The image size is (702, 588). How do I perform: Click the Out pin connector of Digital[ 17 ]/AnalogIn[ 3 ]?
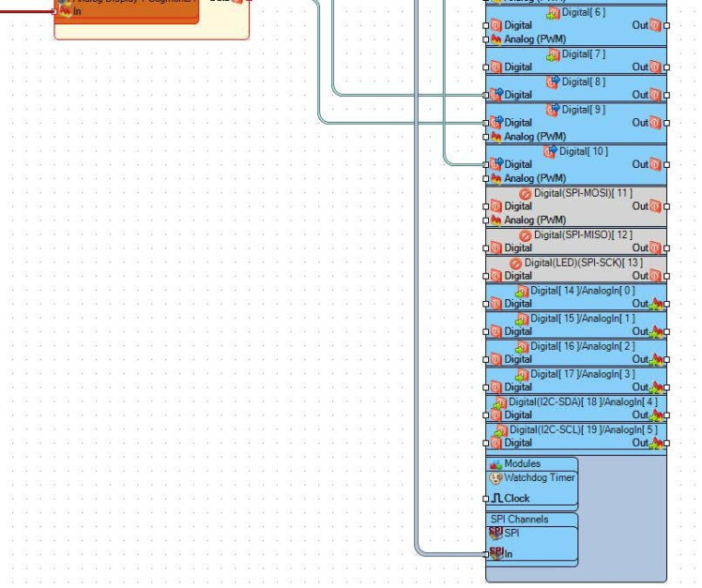[x=666, y=387]
